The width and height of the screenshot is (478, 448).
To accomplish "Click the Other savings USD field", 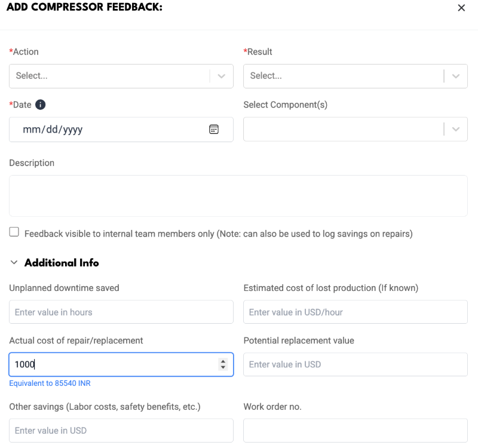I will (121, 430).
